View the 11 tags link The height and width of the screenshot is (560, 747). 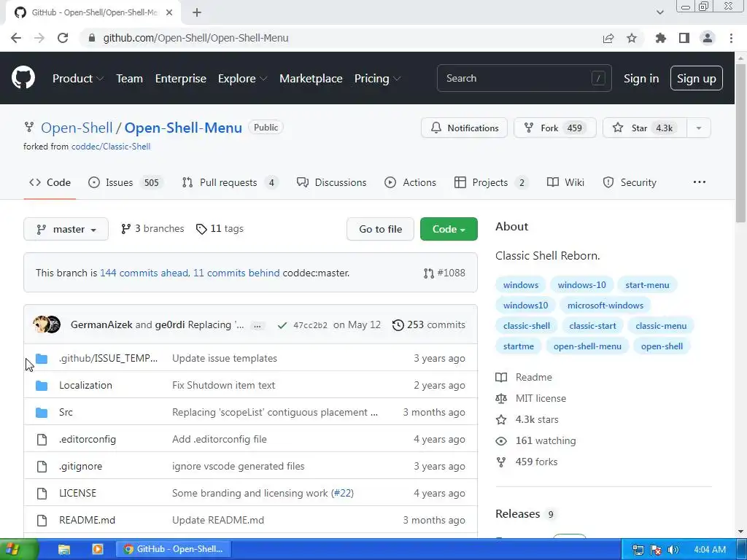pyautogui.click(x=220, y=228)
